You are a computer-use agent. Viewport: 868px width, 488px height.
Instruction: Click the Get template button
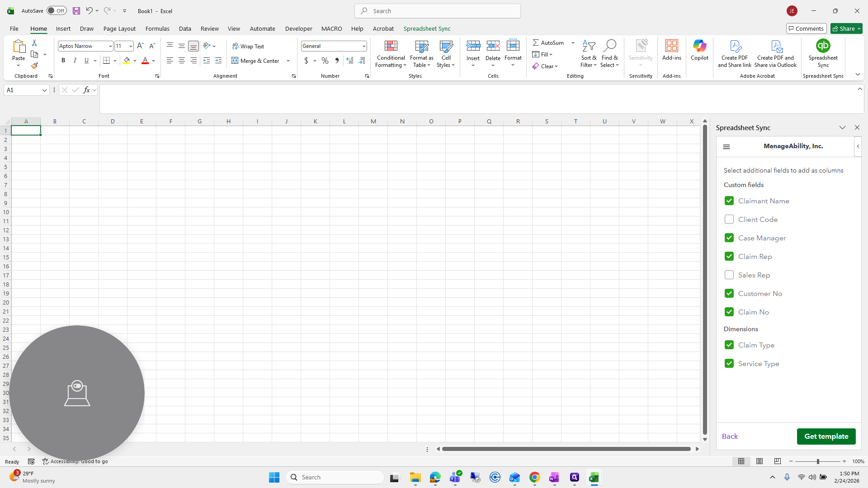(x=826, y=436)
